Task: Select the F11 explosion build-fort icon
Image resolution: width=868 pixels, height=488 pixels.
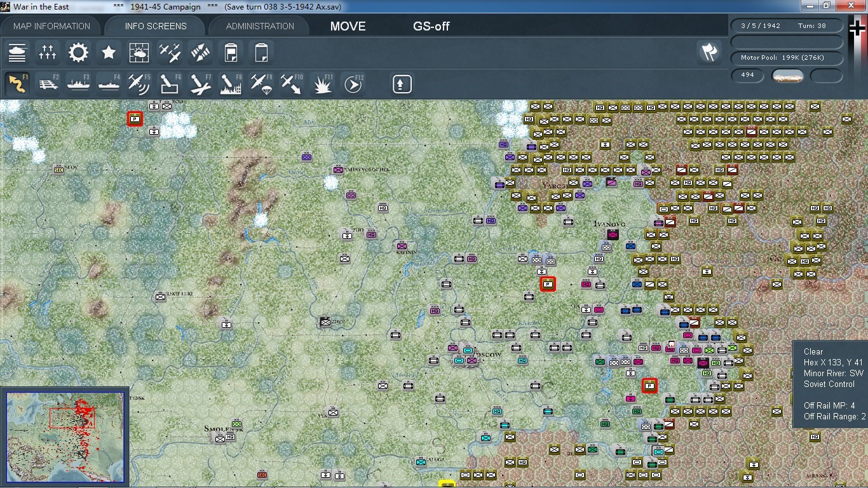Action: coord(322,83)
